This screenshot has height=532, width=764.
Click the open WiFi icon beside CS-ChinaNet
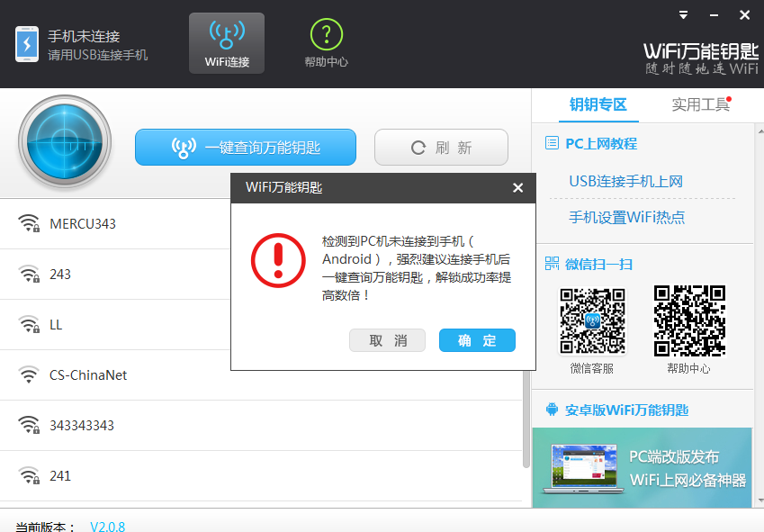(x=29, y=374)
